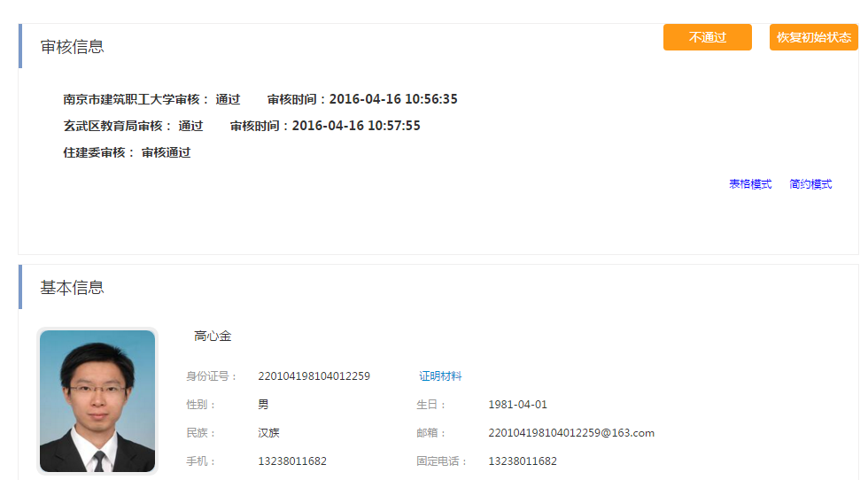The image size is (868, 480).
Task: Click the 163.com email address
Action: tap(570, 433)
